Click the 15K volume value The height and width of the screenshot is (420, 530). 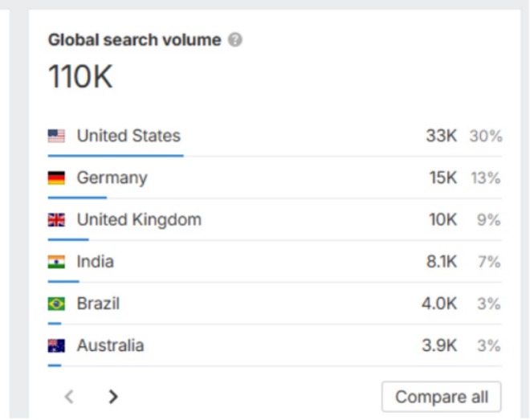coord(443,177)
